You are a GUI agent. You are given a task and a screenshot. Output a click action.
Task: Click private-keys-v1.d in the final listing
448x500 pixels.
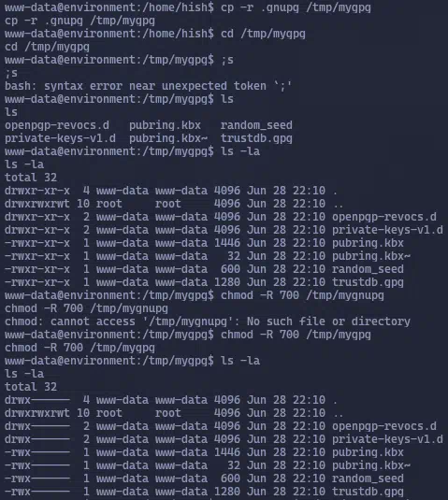(387, 439)
